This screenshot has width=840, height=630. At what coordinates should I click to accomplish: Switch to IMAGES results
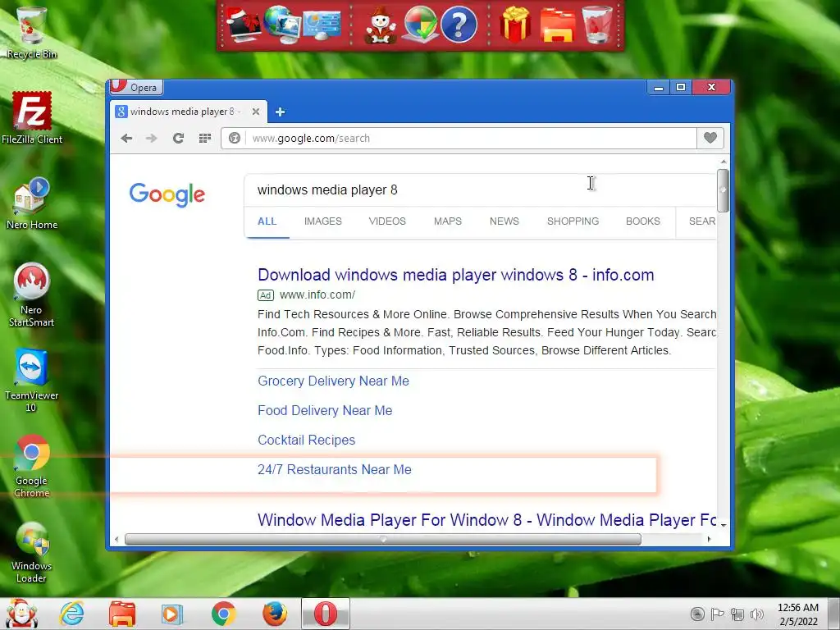coord(323,221)
